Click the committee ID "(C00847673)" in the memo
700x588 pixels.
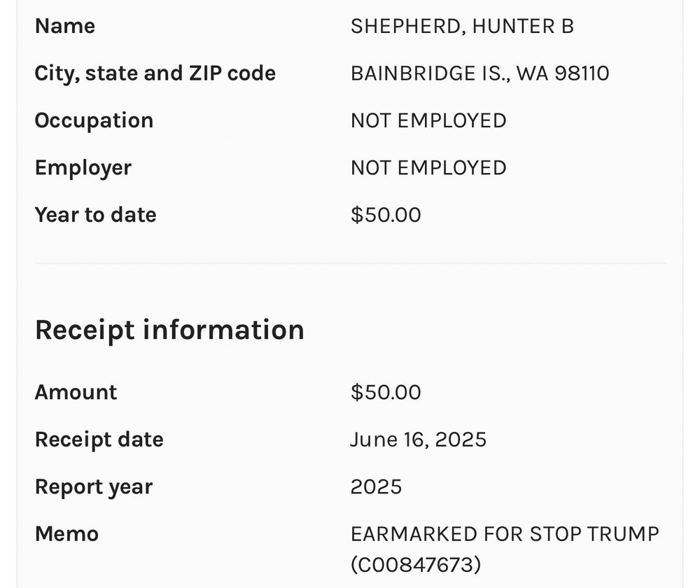pyautogui.click(x=416, y=565)
